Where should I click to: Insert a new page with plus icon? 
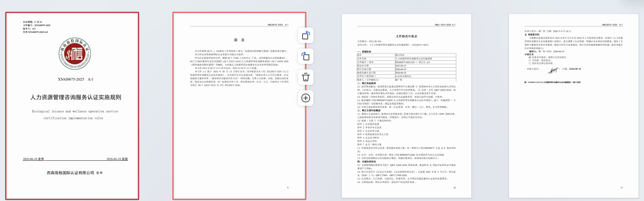click(306, 98)
